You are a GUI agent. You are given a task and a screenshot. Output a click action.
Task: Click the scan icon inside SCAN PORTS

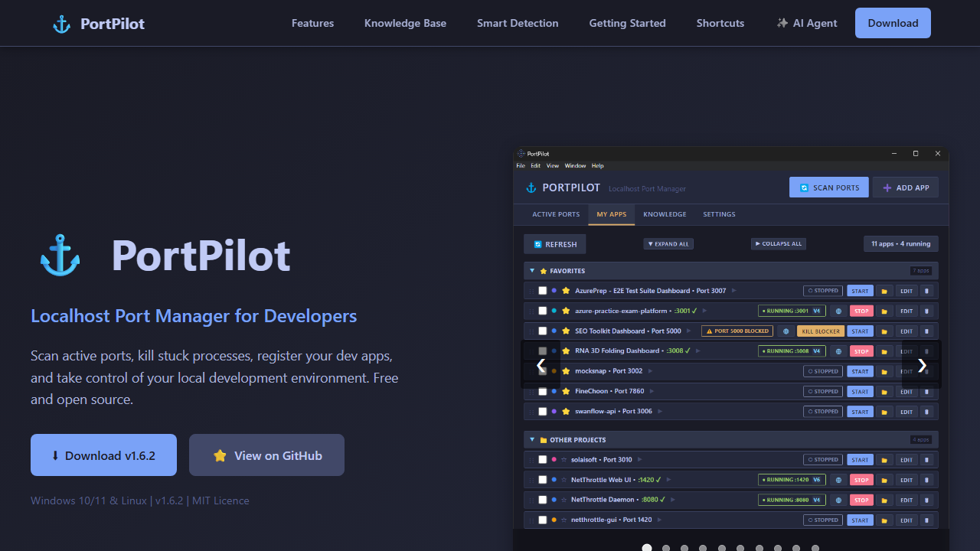pos(805,187)
